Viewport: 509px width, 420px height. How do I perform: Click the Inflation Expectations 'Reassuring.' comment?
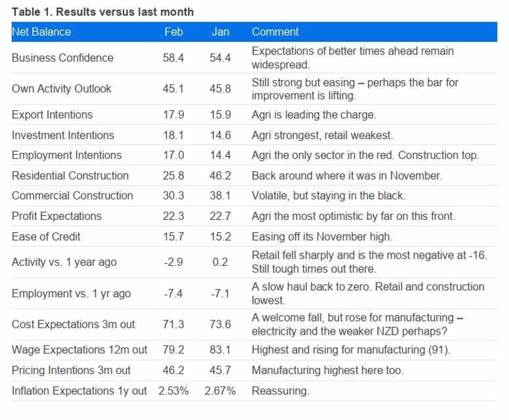pos(280,391)
